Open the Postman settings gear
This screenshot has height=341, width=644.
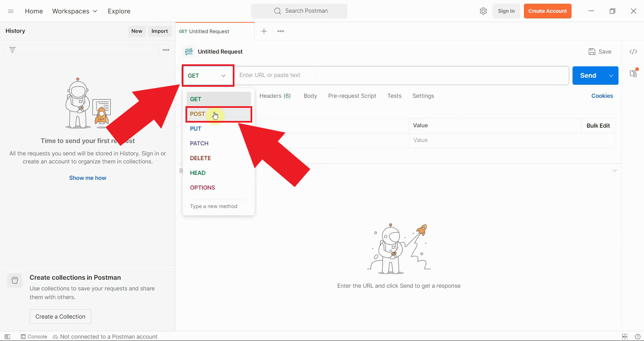(x=483, y=11)
